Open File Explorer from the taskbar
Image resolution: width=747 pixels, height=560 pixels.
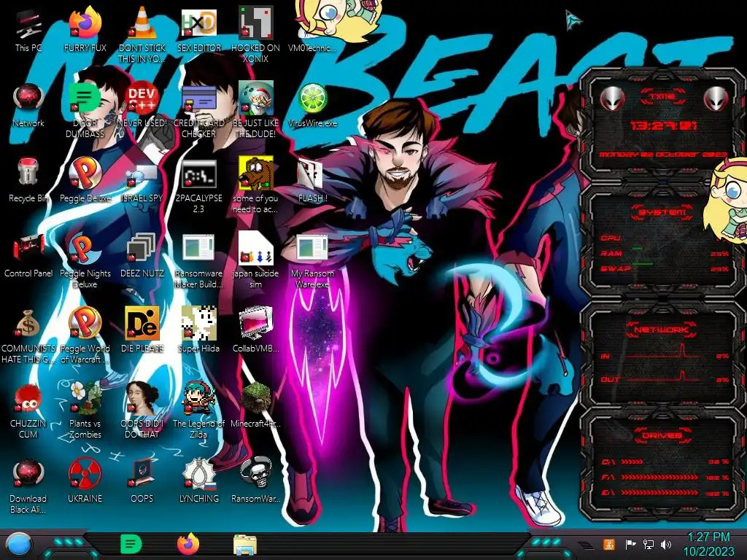point(245,545)
